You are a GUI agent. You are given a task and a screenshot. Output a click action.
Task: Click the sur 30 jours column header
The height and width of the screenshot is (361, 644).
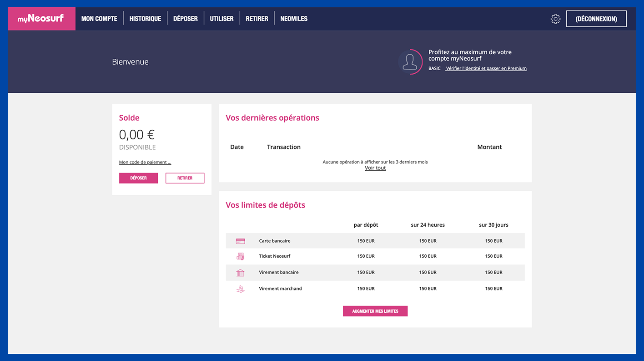tap(493, 225)
